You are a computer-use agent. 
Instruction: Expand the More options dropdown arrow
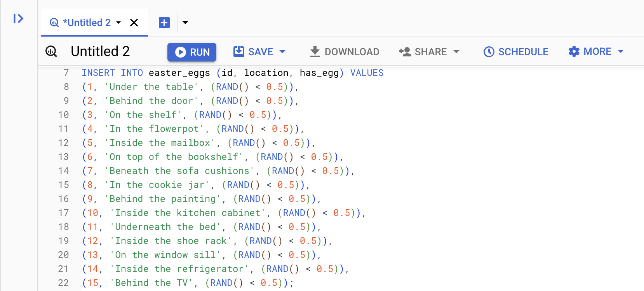pyautogui.click(x=621, y=51)
